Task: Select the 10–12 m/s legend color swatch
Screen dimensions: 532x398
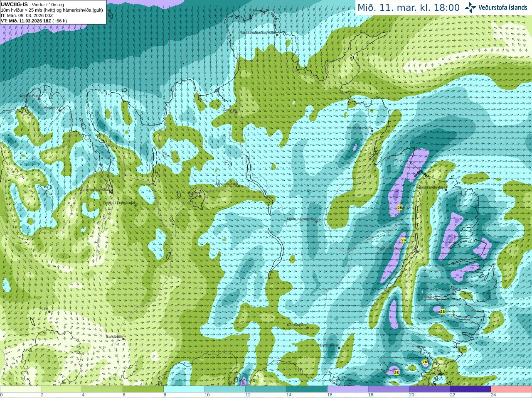Action: coord(225,389)
